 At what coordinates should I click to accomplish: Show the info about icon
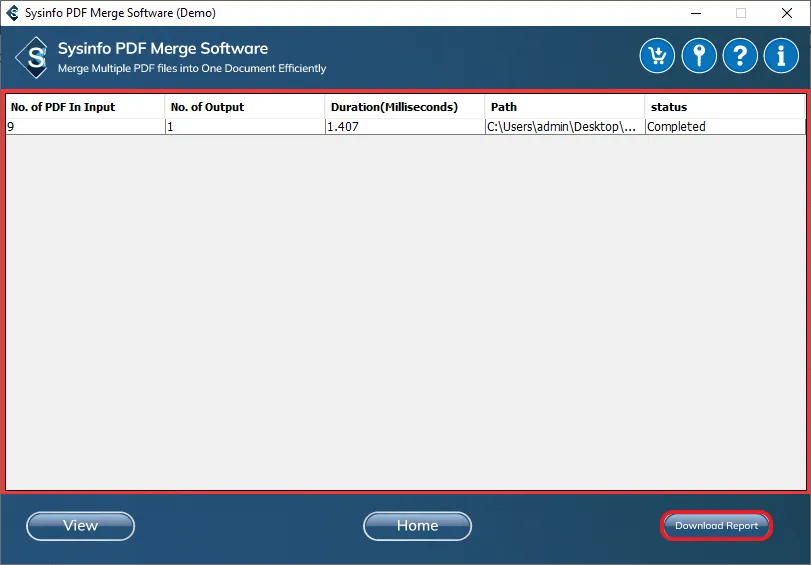pos(781,55)
